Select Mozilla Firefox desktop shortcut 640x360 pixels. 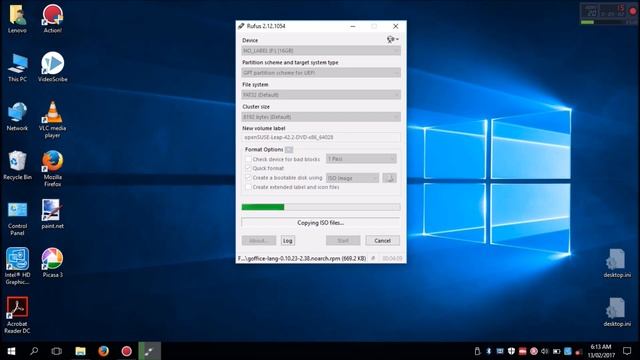[x=53, y=169]
